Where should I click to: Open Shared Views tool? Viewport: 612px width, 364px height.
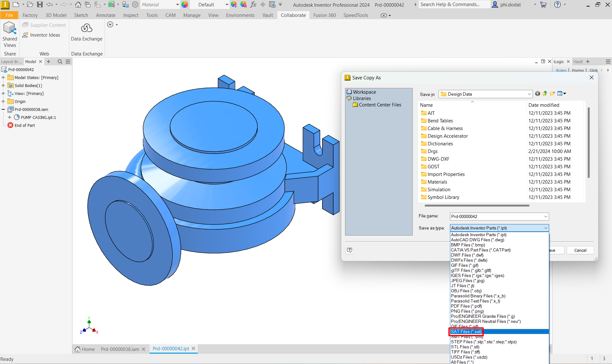tap(10, 34)
